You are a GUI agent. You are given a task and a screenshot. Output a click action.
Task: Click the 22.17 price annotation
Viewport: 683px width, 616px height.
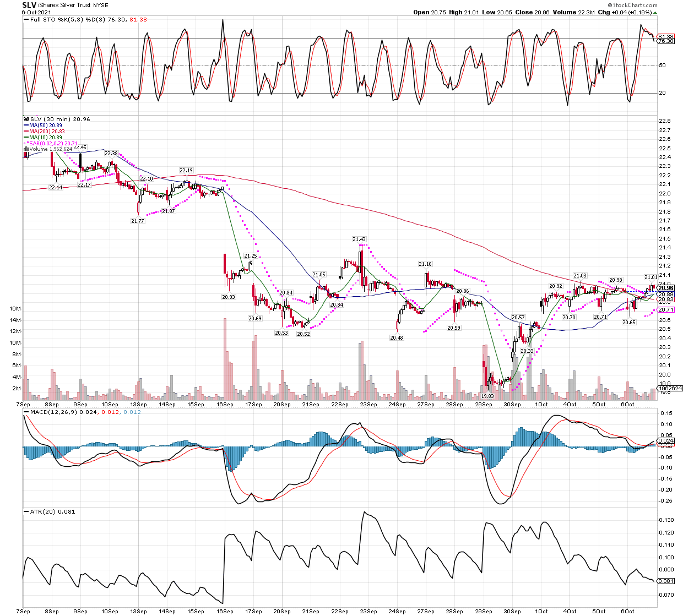point(84,185)
